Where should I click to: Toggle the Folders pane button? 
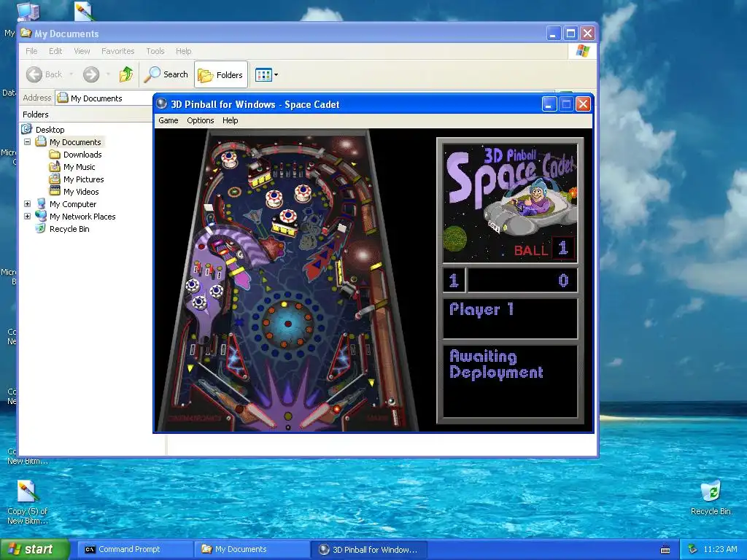[220, 75]
